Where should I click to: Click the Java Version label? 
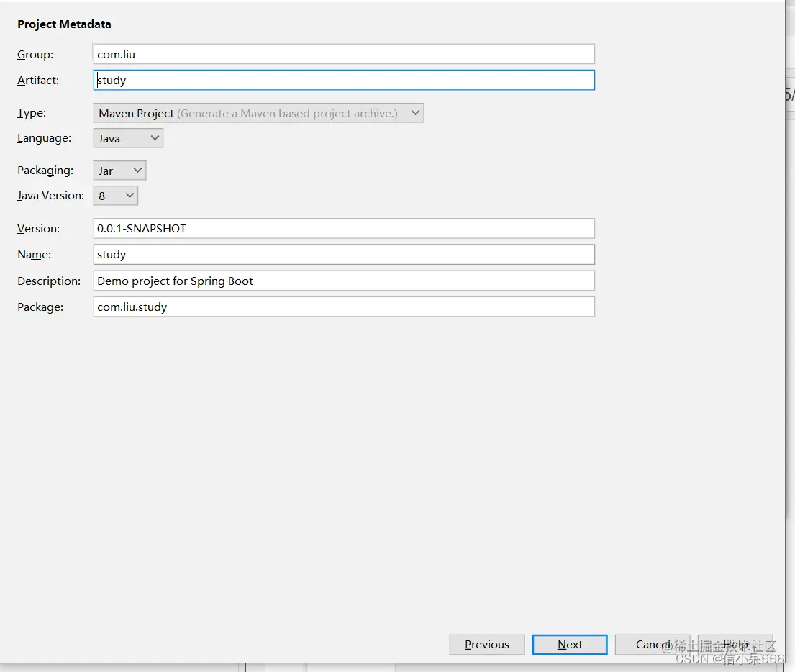pos(50,196)
